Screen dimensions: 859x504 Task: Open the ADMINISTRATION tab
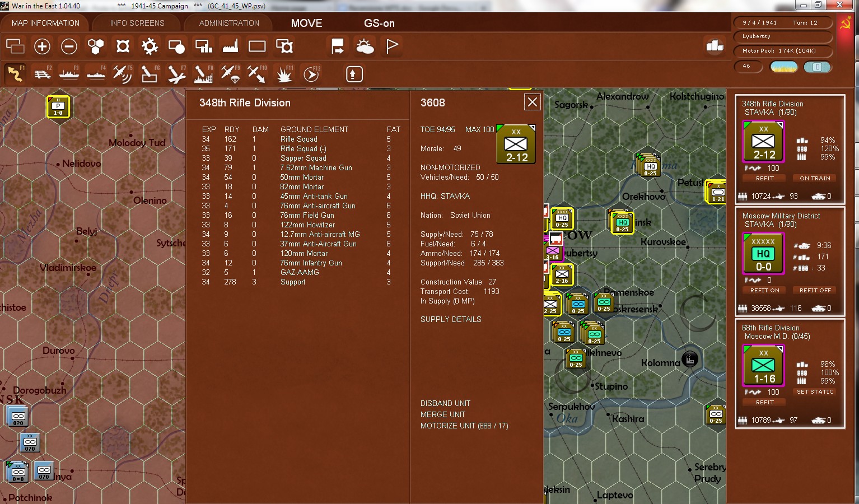click(x=229, y=23)
